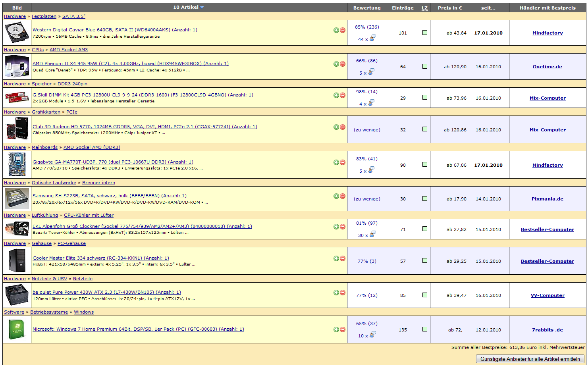Open CPU-Kühler mit Lüfter breadcrumb link
The image size is (588, 366).
coord(89,215)
